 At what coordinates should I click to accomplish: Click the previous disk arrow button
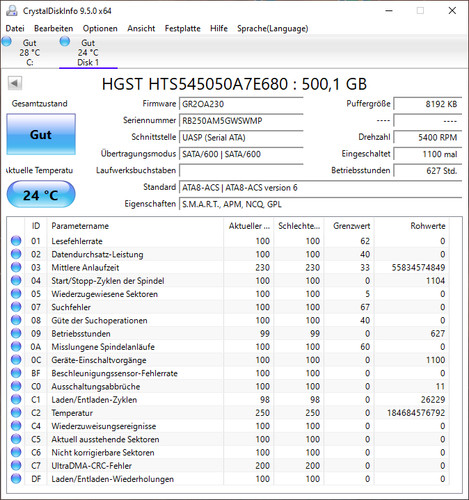(15, 83)
